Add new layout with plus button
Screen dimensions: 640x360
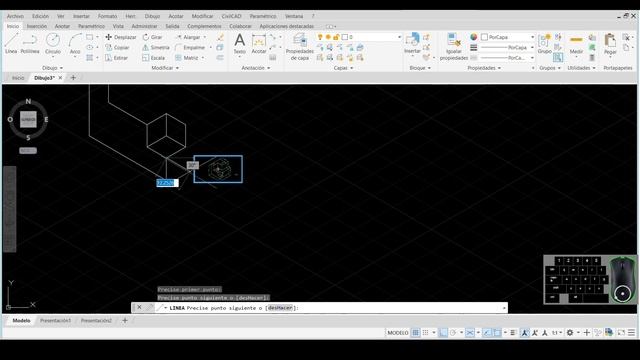(x=125, y=321)
